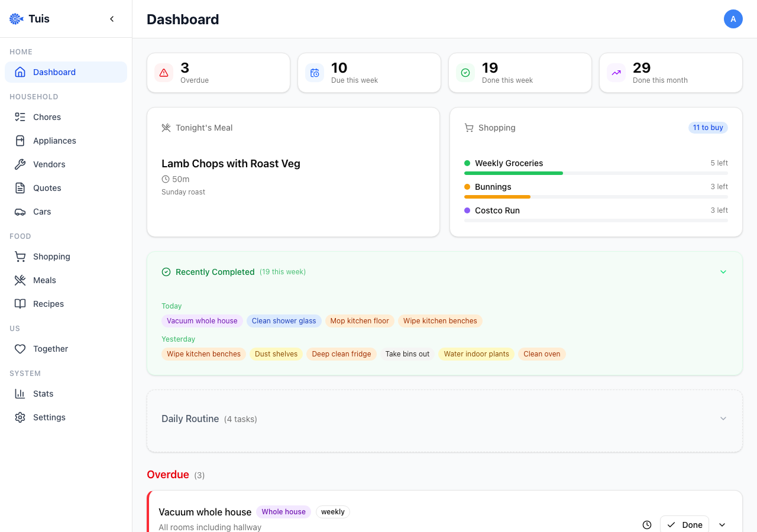This screenshot has height=532, width=757.
Task: Collapse the sidebar with the chevron
Action: [112, 18]
